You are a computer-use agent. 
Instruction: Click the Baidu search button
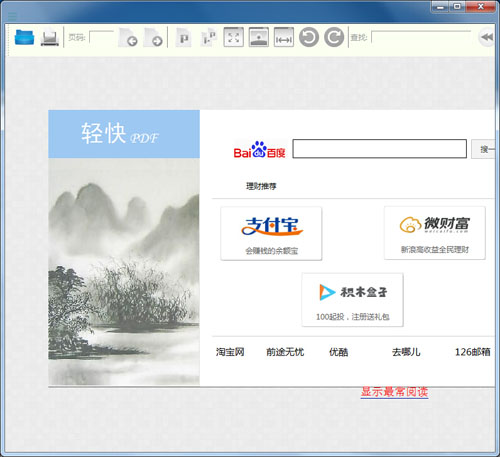tap(483, 149)
